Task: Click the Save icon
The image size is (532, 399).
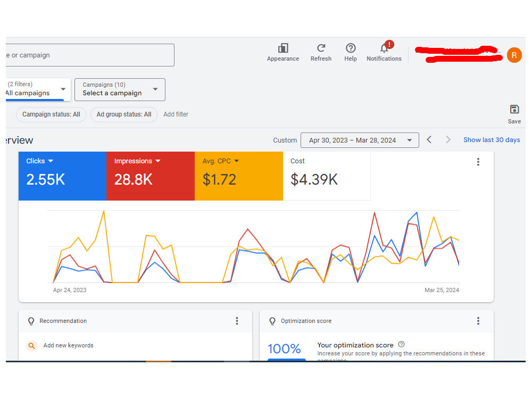Action: pos(514,109)
